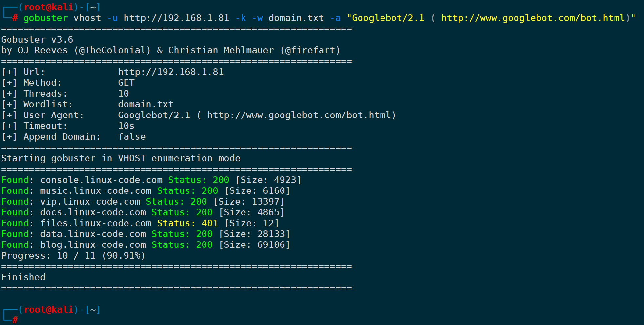This screenshot has height=325, width=644.
Task: Click the underlined domain.txt argument
Action: click(296, 18)
